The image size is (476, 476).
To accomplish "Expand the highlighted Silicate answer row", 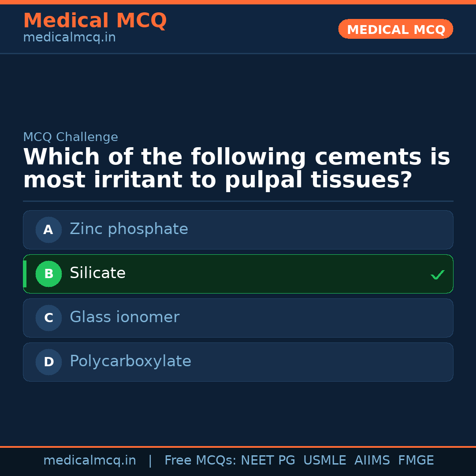I will (238, 274).
